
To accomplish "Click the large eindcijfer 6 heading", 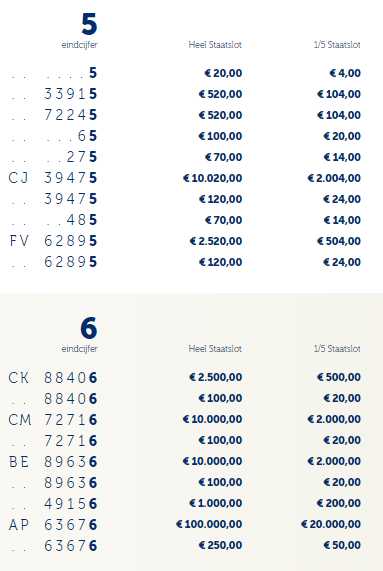I will 89,328.
